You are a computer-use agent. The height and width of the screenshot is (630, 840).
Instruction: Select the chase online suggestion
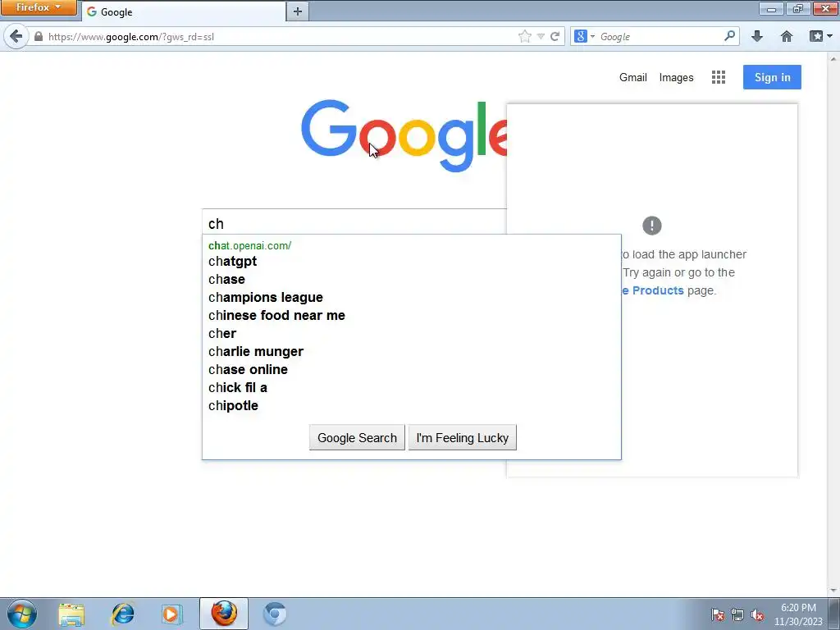(248, 370)
